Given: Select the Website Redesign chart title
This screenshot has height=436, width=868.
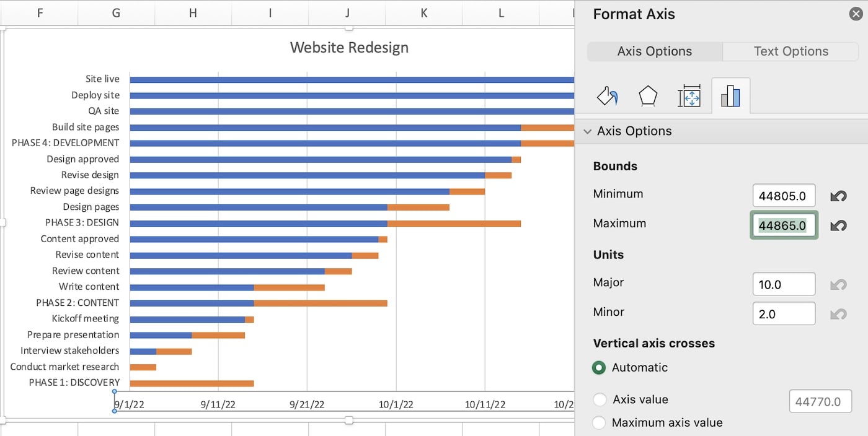Looking at the screenshot, I should click(x=349, y=47).
